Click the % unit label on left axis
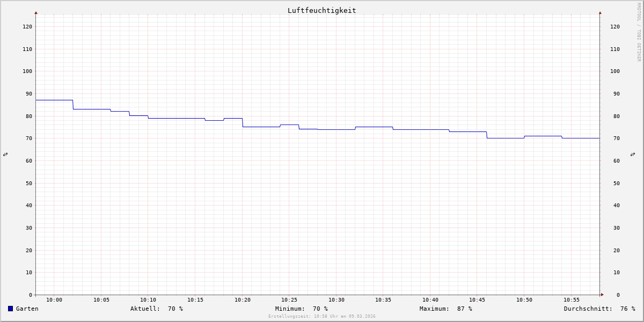 5,154
